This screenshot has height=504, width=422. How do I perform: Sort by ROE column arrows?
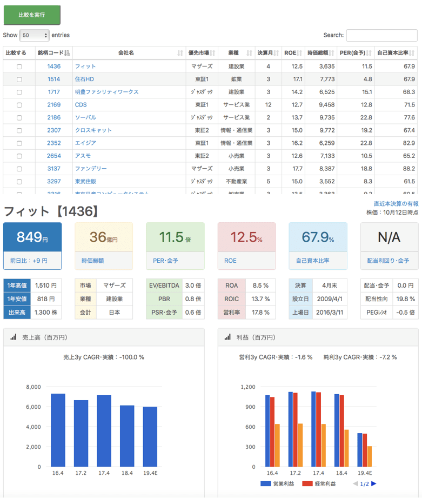coord(300,53)
